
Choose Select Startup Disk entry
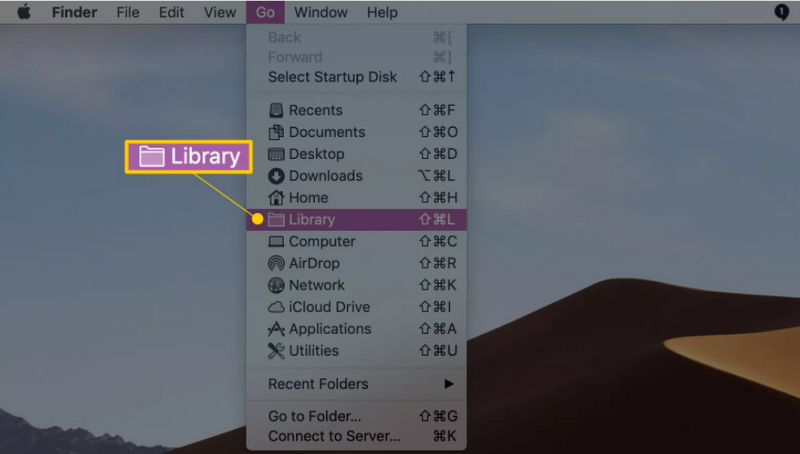[356, 77]
